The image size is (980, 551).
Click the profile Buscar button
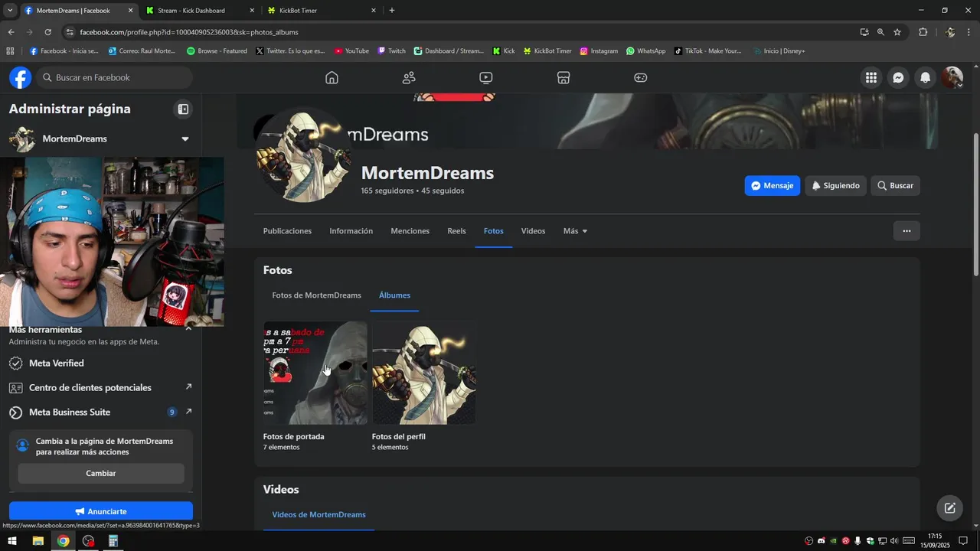(x=895, y=186)
